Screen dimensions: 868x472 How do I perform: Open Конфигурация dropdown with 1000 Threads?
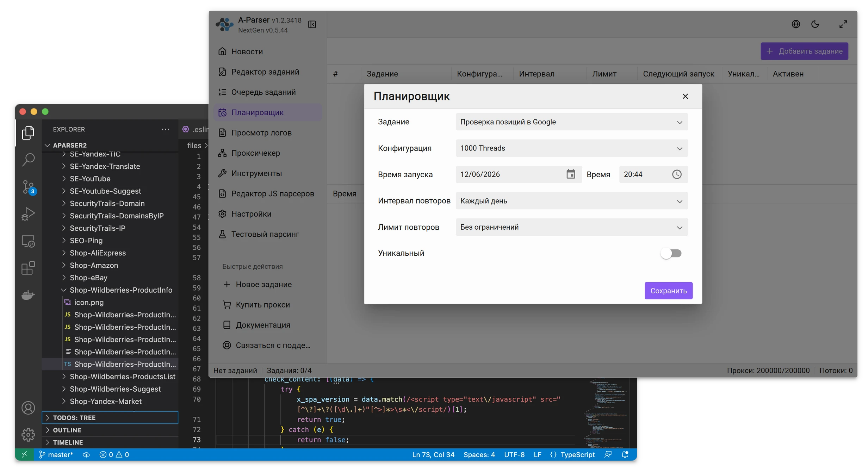(572, 148)
